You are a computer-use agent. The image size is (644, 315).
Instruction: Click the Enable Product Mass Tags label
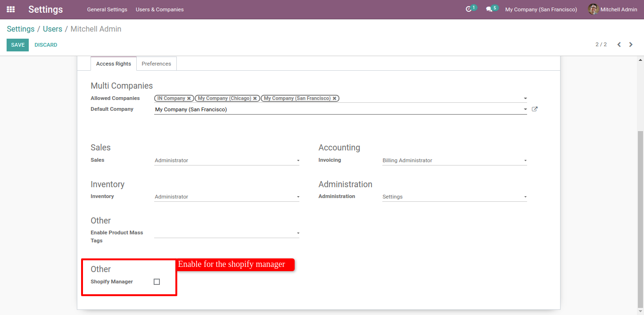click(117, 237)
